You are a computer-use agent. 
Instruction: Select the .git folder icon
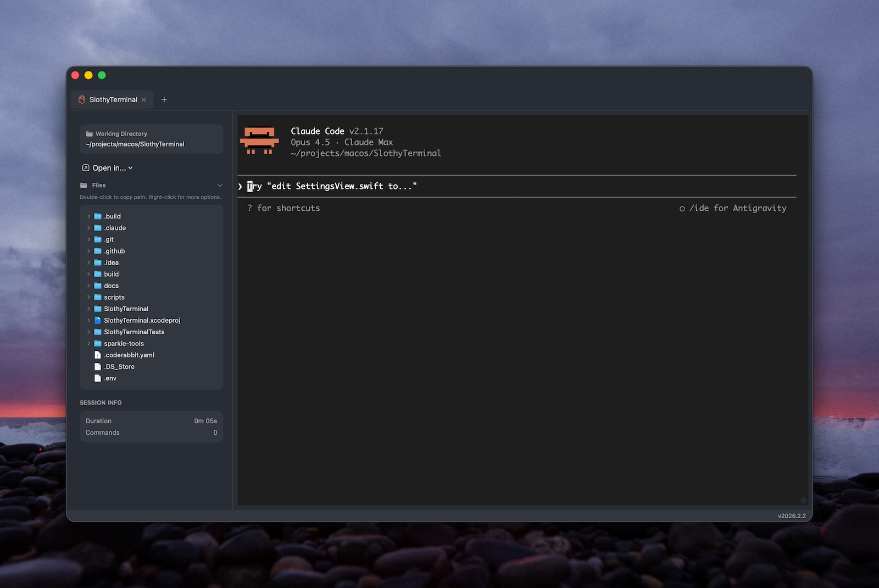click(x=98, y=239)
